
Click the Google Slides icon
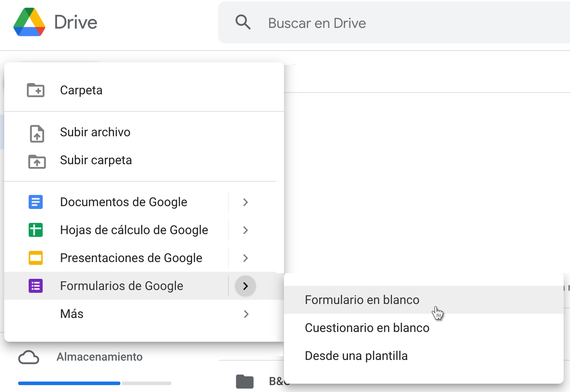pos(35,258)
